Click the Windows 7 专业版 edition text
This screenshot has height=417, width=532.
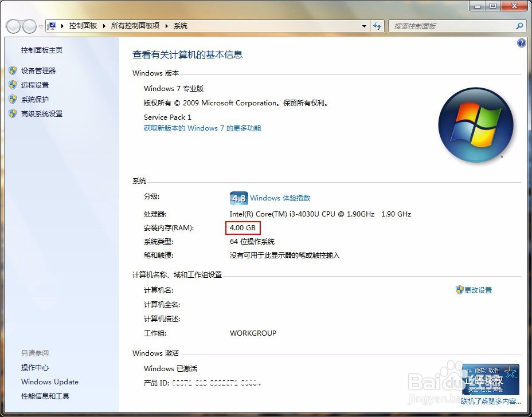(174, 88)
